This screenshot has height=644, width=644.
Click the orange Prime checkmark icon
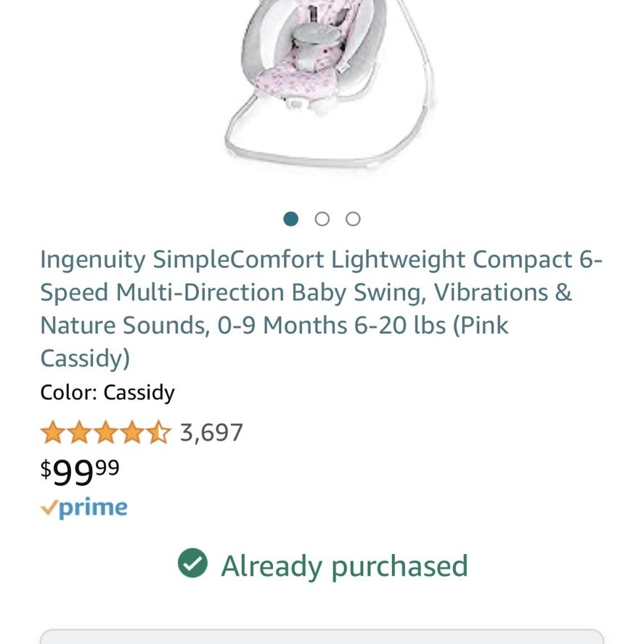pyautogui.click(x=49, y=508)
